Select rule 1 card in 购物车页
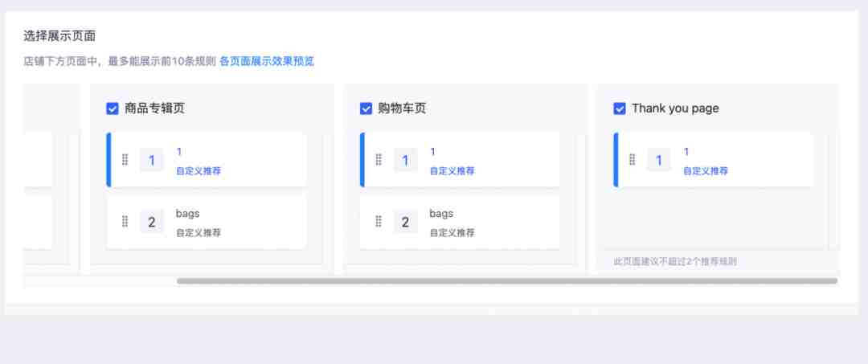Viewport: 868px width, 364px height. click(460, 160)
